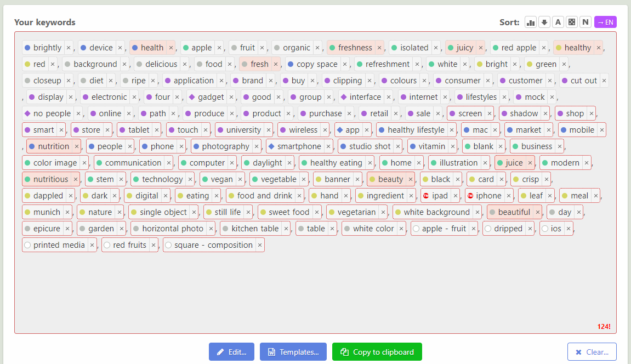Open the Templates menu
631x364 pixels.
click(x=293, y=352)
